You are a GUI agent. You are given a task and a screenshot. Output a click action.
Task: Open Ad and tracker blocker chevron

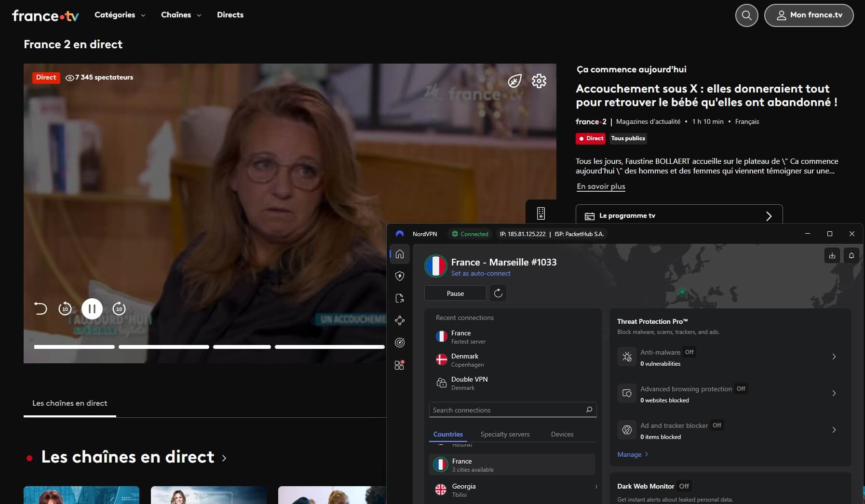click(x=834, y=430)
